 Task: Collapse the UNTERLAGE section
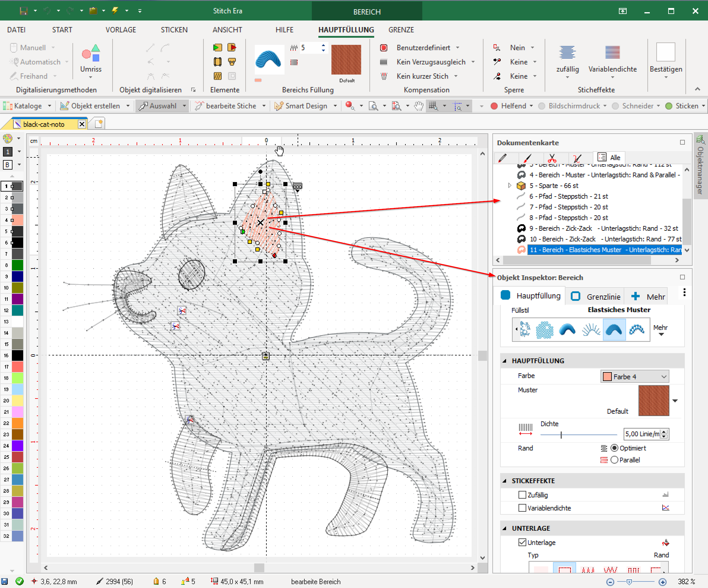(x=505, y=528)
